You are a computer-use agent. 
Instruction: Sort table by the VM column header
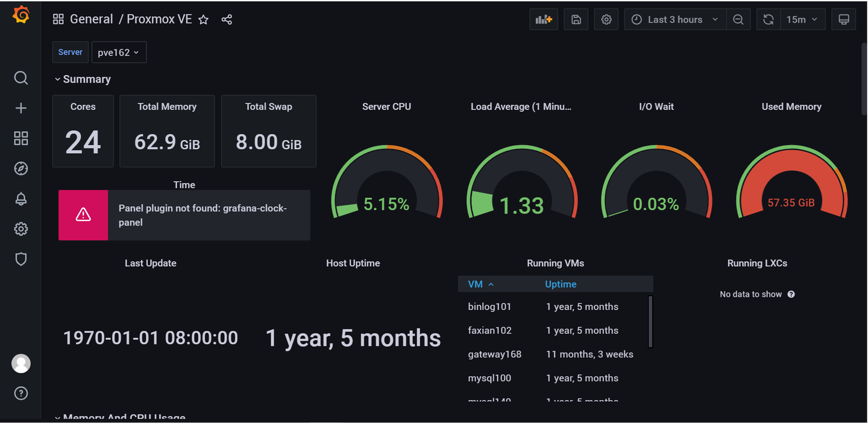tap(481, 284)
